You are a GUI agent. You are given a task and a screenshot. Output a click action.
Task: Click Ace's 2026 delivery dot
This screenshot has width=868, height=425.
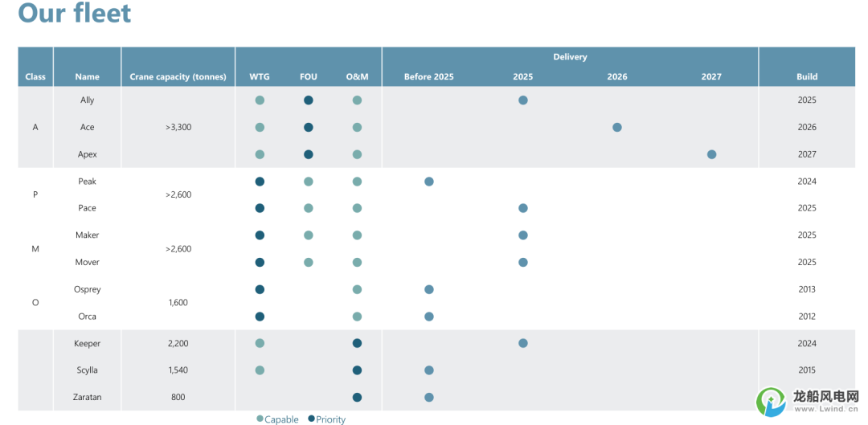(617, 127)
